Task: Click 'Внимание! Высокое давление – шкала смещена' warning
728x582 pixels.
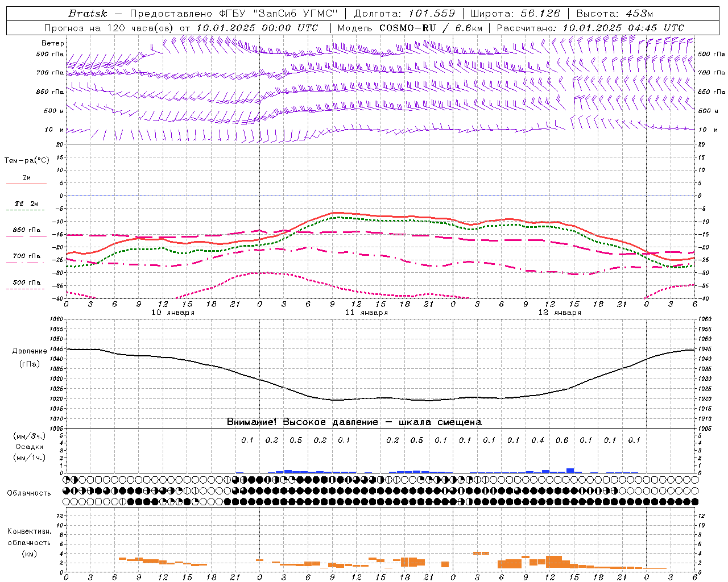Action: tap(354, 422)
